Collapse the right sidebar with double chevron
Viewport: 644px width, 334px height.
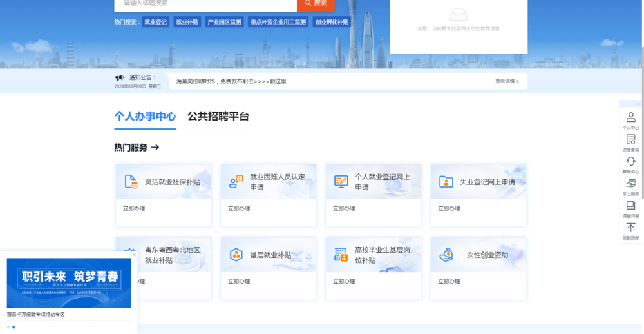[638, 103]
